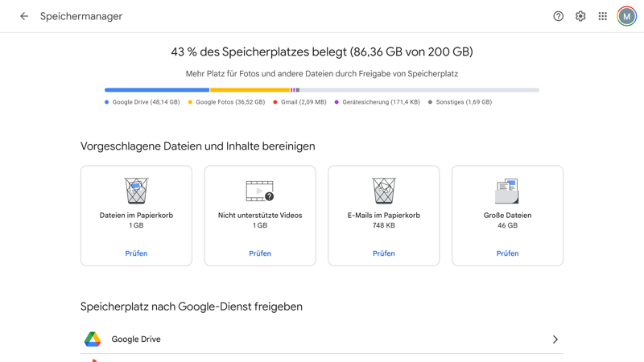
Task: Click Prüfen under E-Mails im Papierkorb
Action: (384, 253)
